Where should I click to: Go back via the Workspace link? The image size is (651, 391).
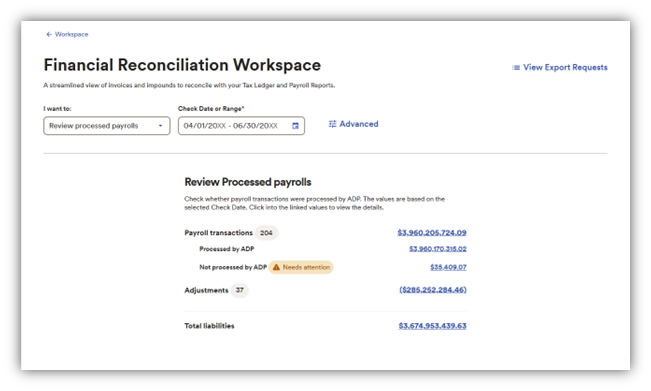[71, 34]
